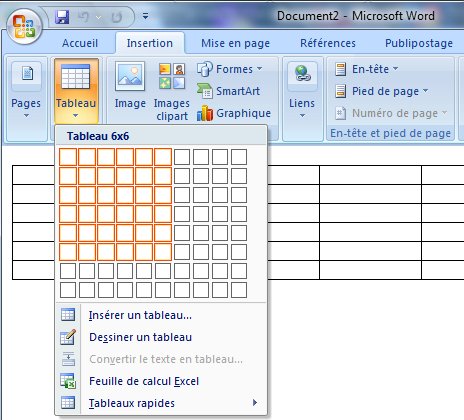Switch to the Accueil tab
This screenshot has height=420, width=464.
coord(80,43)
